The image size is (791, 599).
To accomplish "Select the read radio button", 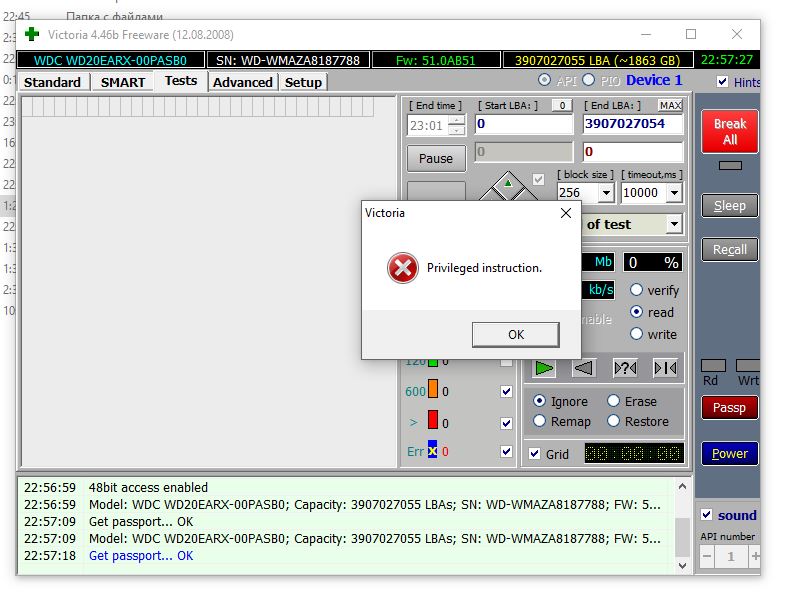I will pyautogui.click(x=637, y=312).
